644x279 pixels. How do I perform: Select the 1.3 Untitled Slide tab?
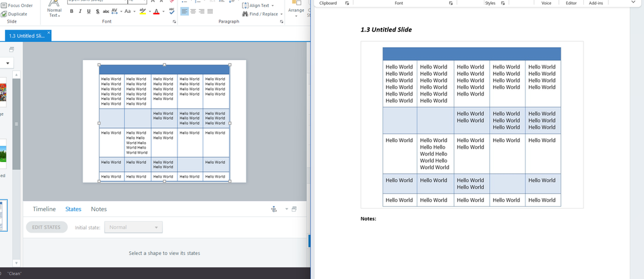27,36
